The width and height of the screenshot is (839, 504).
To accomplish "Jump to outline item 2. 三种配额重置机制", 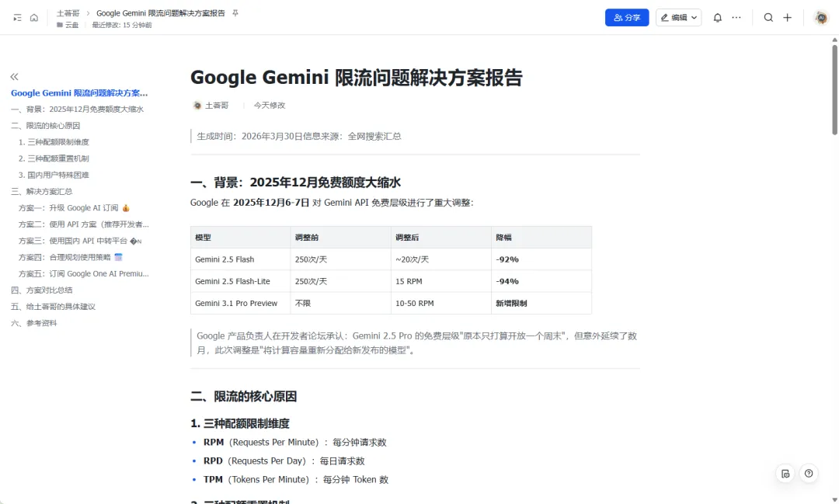I will pos(54,158).
